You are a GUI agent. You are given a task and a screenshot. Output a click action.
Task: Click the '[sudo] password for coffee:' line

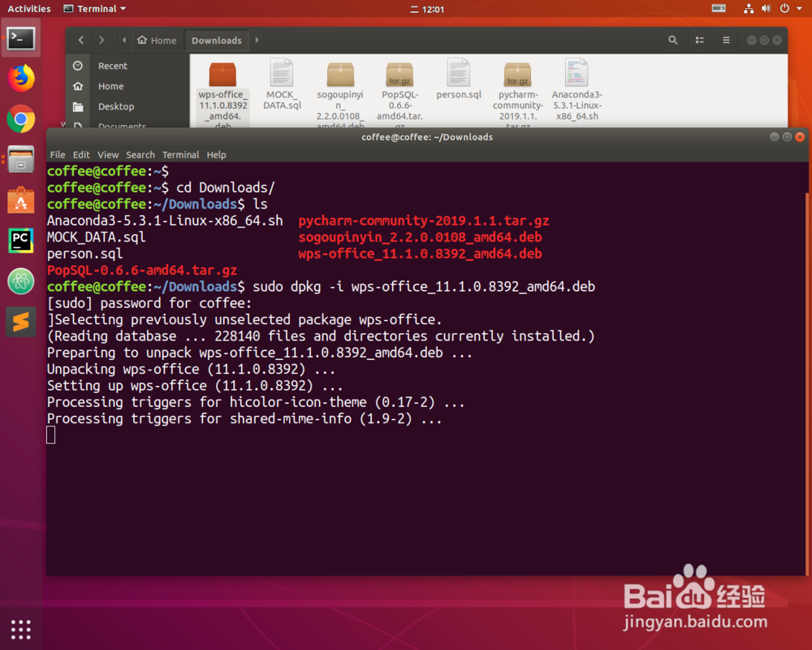[x=149, y=303]
